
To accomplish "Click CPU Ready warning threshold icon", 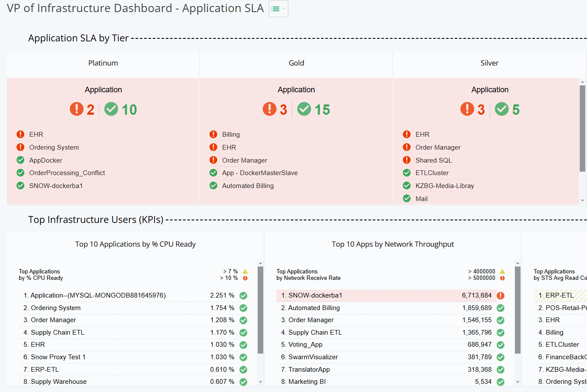I will tap(245, 272).
